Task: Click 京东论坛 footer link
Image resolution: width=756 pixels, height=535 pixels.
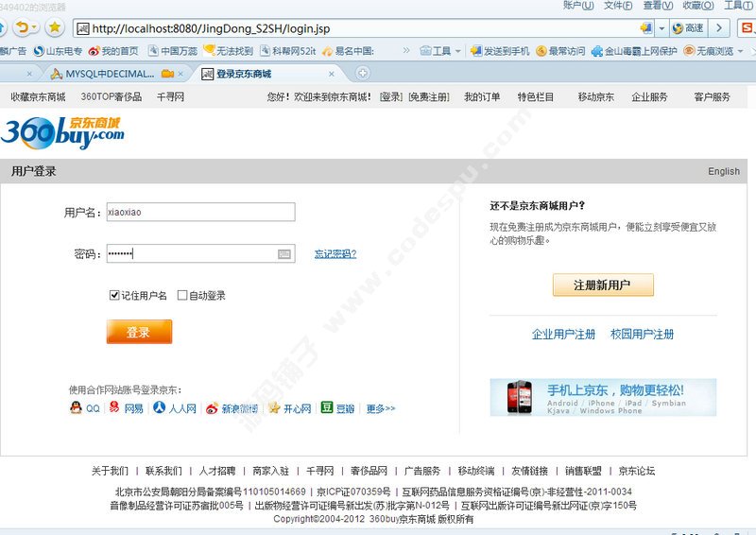Action: pos(636,471)
